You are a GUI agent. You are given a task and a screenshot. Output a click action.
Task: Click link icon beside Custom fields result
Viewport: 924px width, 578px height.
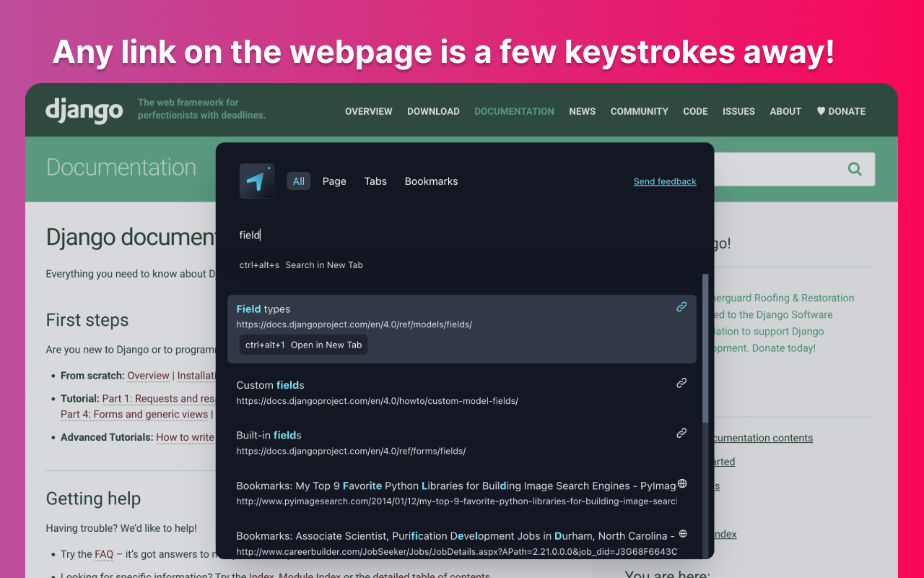(x=681, y=383)
